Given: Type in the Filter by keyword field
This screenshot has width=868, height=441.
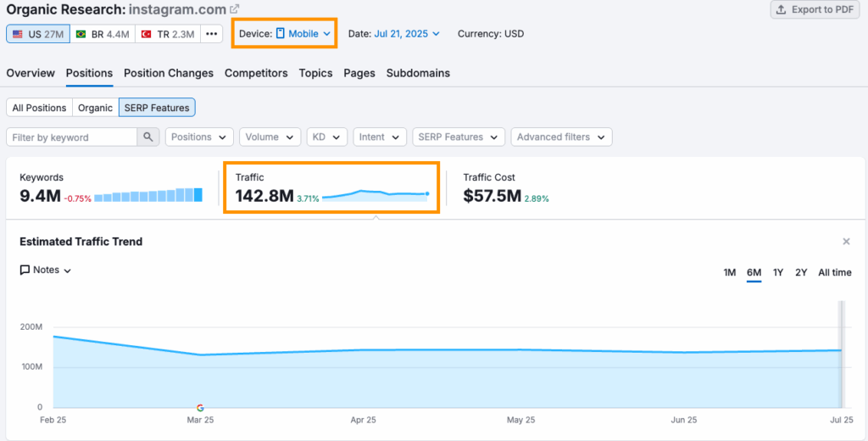Looking at the screenshot, I should tap(71, 137).
